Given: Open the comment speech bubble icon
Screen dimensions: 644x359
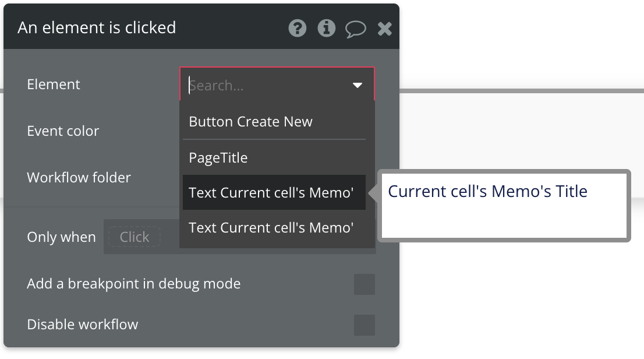Looking at the screenshot, I should point(356,28).
